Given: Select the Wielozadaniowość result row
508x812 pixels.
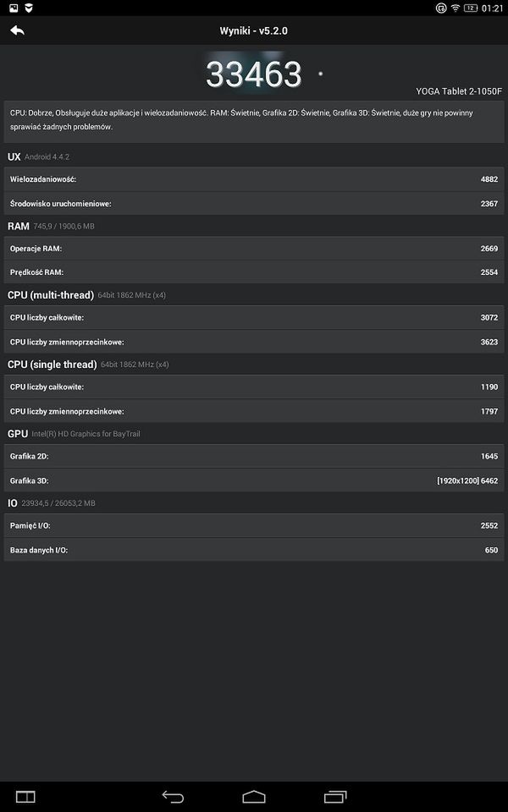Looking at the screenshot, I should point(254,179).
